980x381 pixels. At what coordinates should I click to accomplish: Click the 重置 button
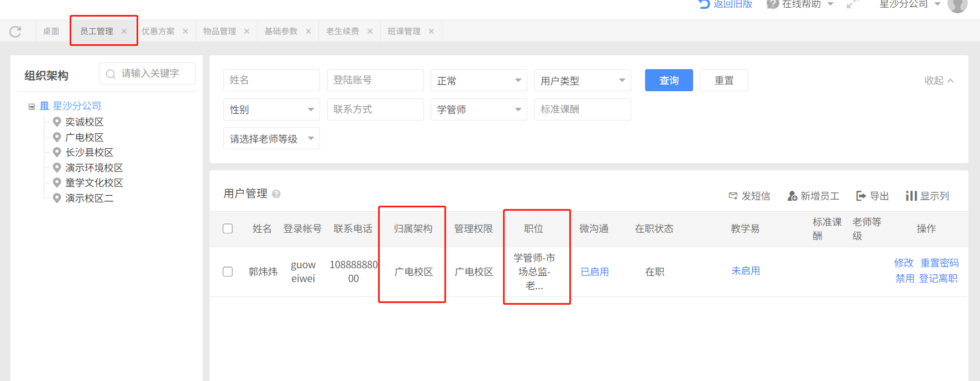(x=724, y=80)
